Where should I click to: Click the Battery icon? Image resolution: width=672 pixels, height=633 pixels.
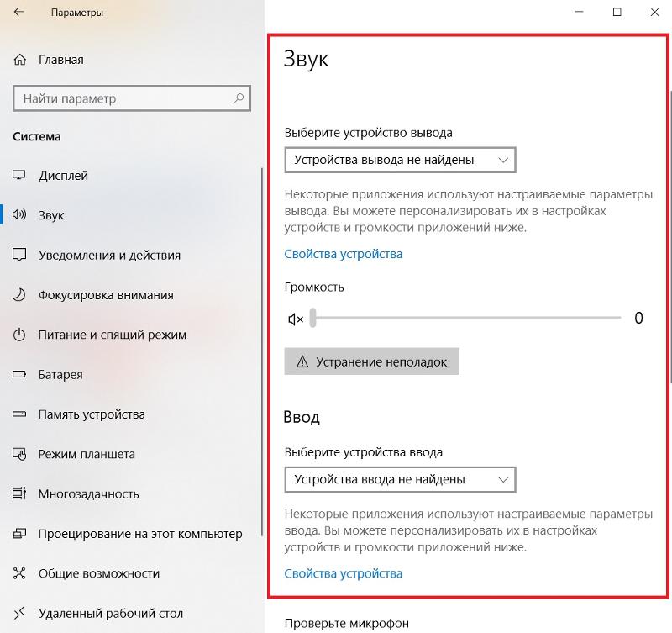(x=19, y=374)
